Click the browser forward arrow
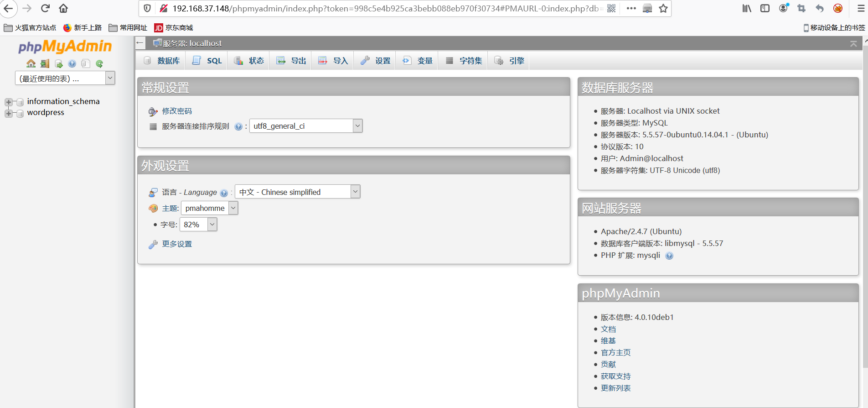The height and width of the screenshot is (408, 868). tap(27, 8)
